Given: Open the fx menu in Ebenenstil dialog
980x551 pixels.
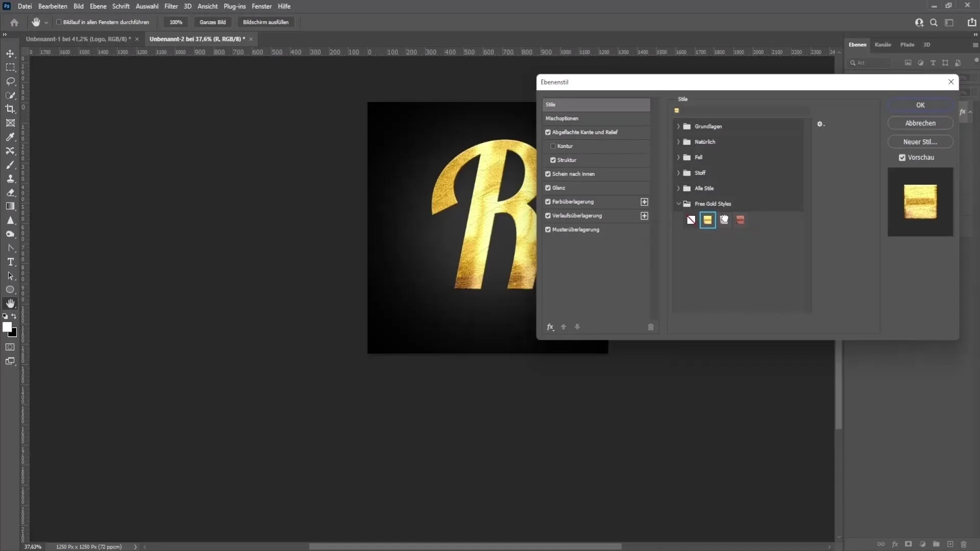Looking at the screenshot, I should (550, 327).
